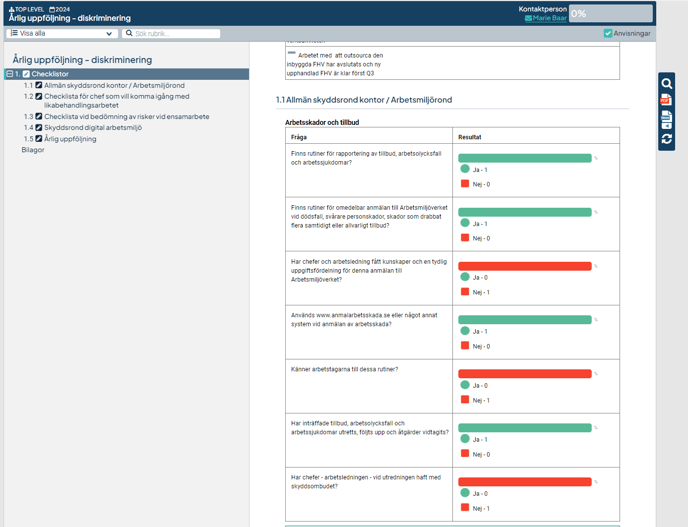This screenshot has width=688, height=527.
Task: Click the edit icon beside Skyddsrond digital arbetsmiljö
Action: (39, 128)
